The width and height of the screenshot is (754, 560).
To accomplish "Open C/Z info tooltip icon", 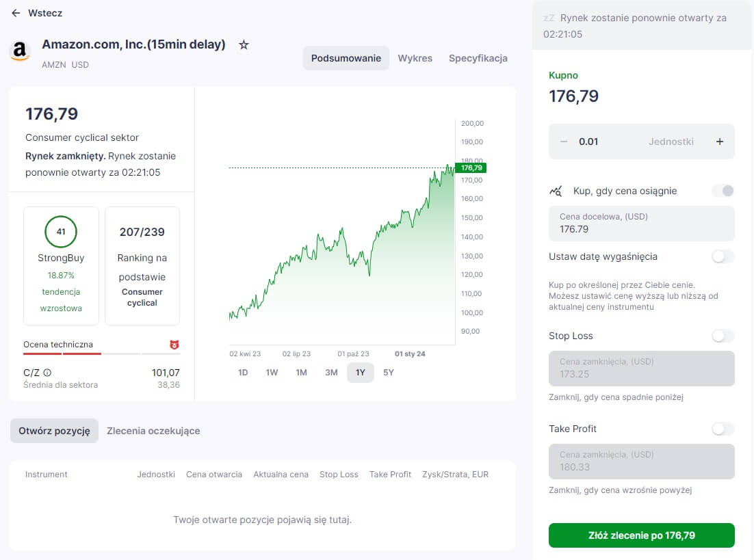I will click(x=47, y=373).
